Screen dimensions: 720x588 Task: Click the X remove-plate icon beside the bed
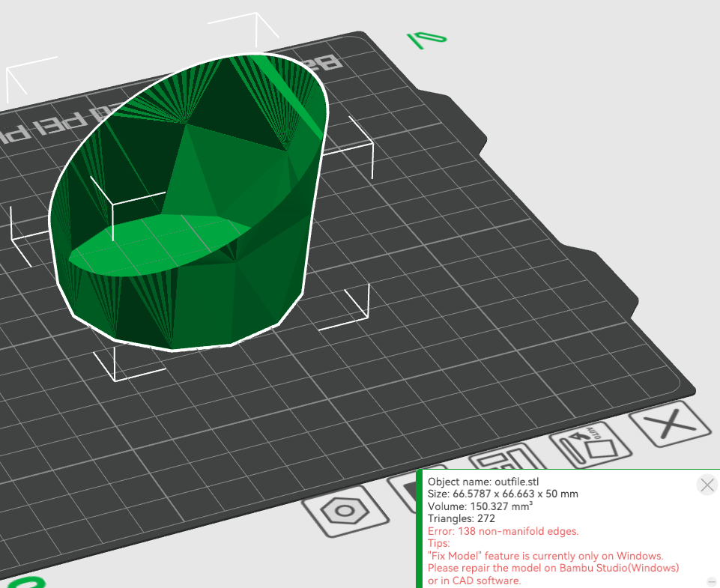668,427
